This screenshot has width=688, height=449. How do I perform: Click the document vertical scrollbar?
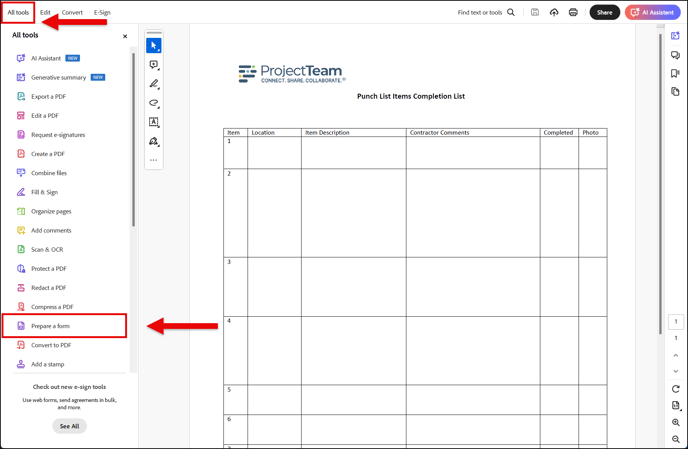660,184
